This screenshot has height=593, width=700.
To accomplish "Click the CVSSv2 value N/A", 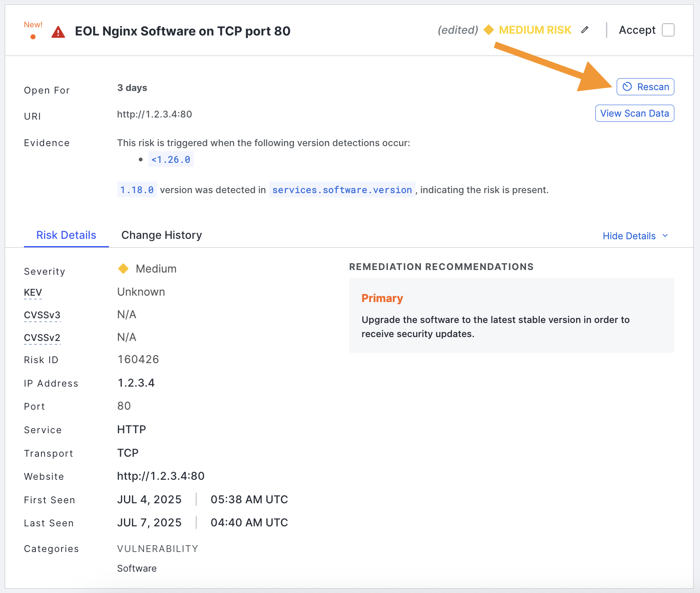I will (x=126, y=337).
